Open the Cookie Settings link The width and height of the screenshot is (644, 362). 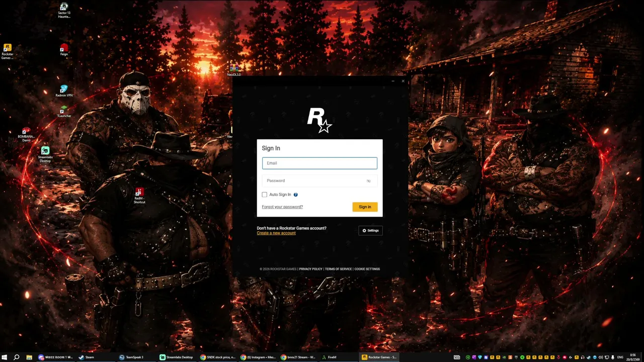pos(367,269)
